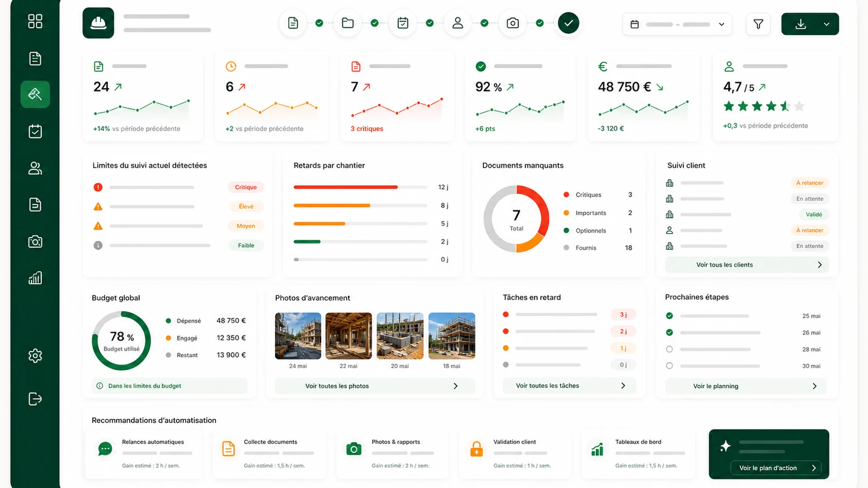Click the sparkle icon on the action plan card
The image size is (868, 488).
coord(725,446)
